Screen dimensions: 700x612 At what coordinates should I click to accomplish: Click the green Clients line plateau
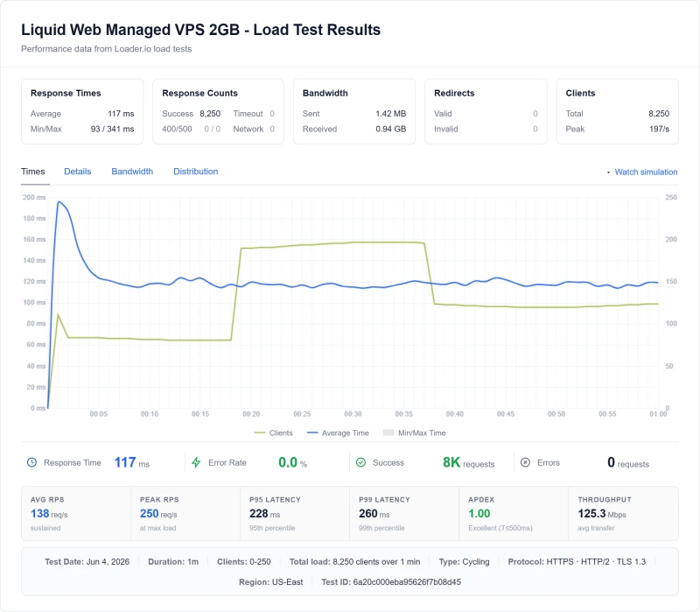332,243
